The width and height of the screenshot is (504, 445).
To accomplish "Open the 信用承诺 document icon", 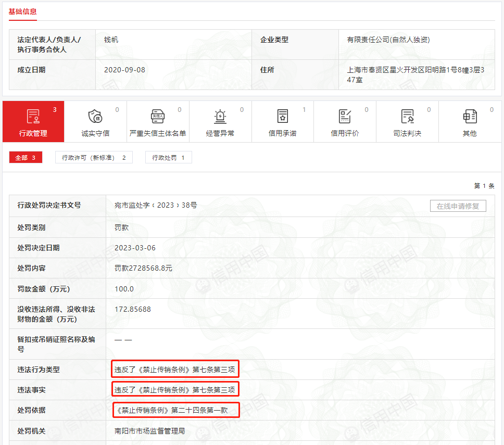I will click(x=283, y=117).
